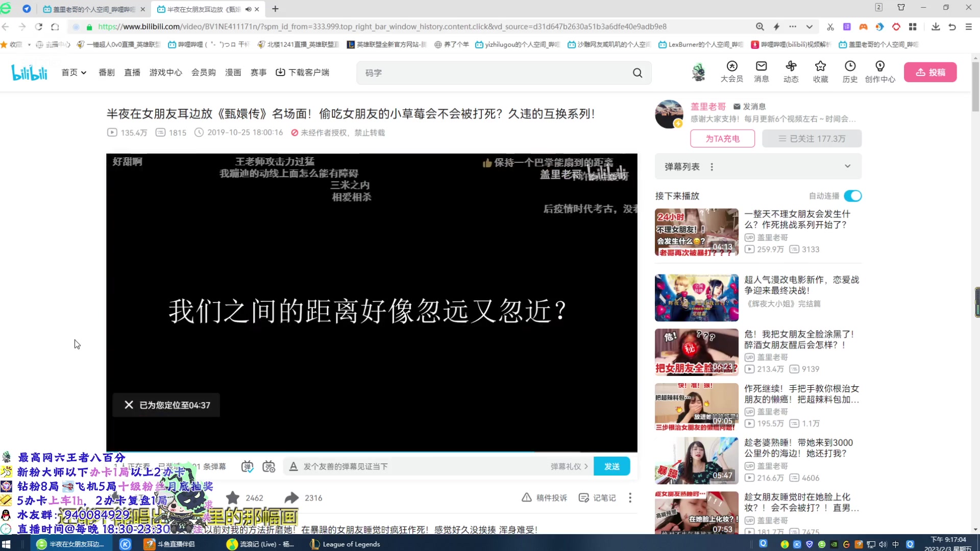Open 动态 feed icon
Viewport: 980px width, 551px height.
click(x=791, y=72)
